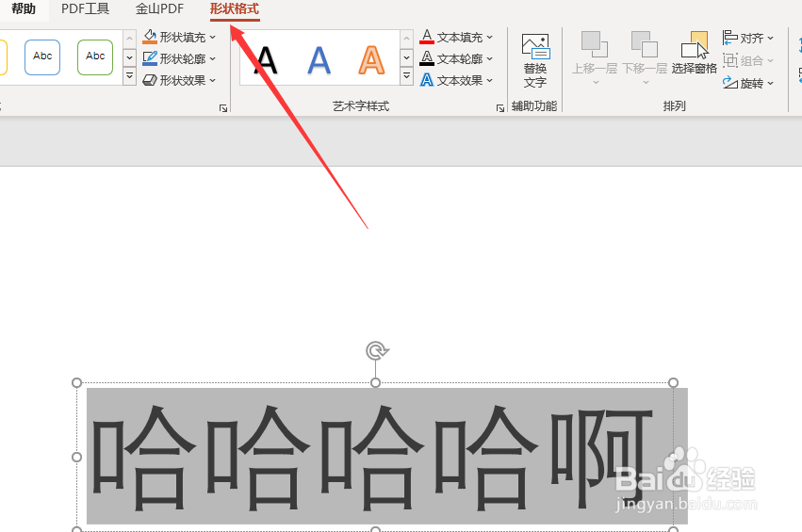Click the rotation handle above the text box

pyautogui.click(x=377, y=351)
